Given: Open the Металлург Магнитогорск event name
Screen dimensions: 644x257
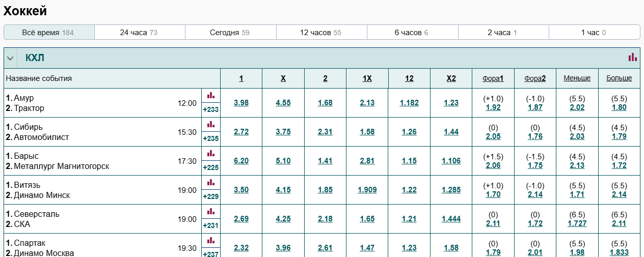Looking at the screenshot, I should (x=61, y=166).
